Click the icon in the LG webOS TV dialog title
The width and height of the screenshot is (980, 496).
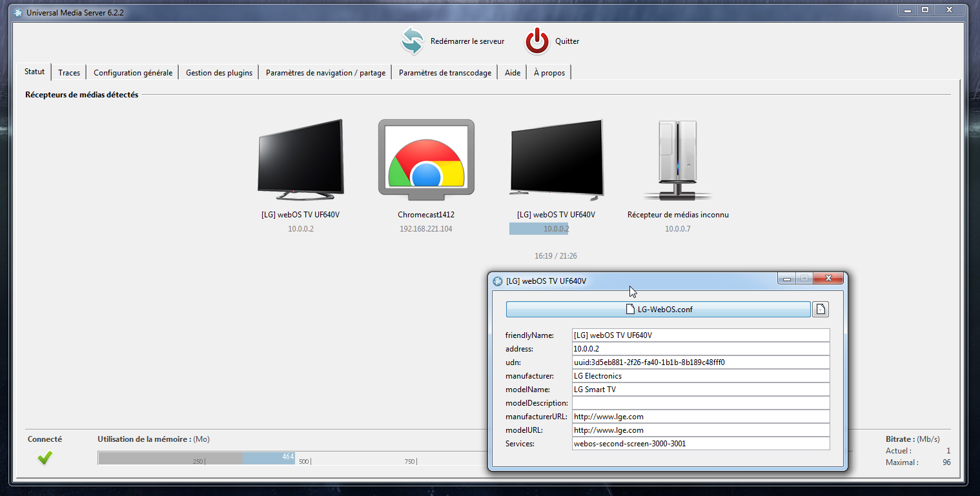coord(497,281)
